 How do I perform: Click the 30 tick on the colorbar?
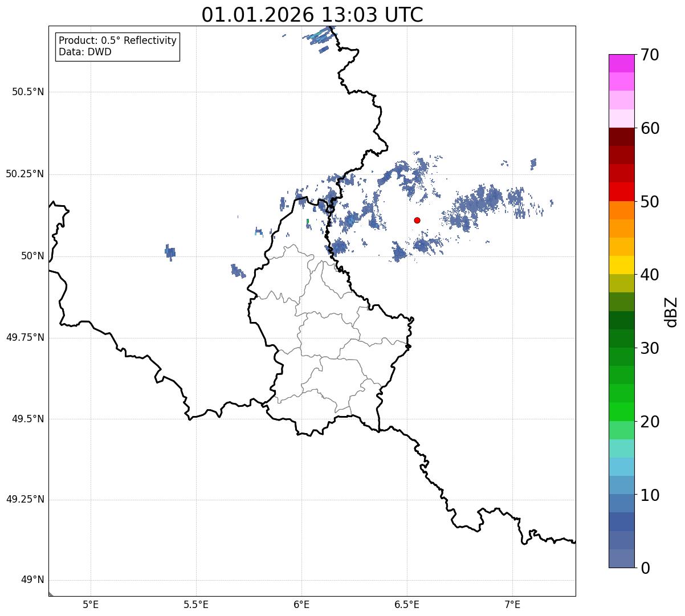tap(650, 349)
